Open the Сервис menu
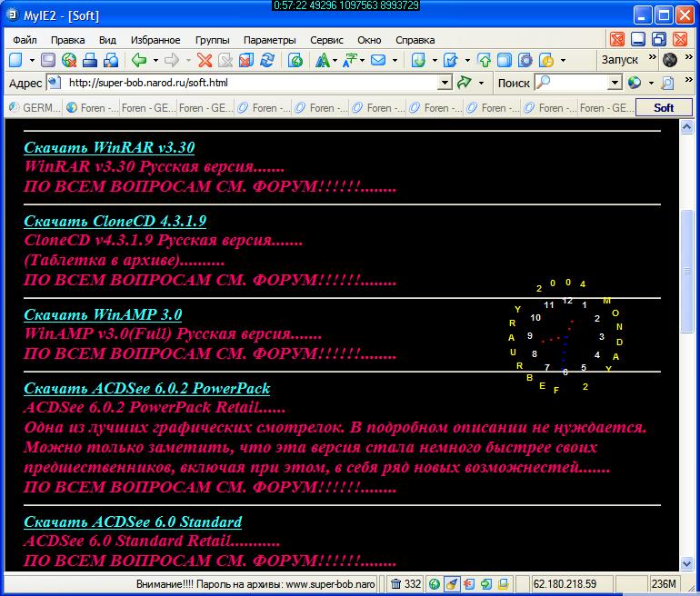 coord(326,40)
